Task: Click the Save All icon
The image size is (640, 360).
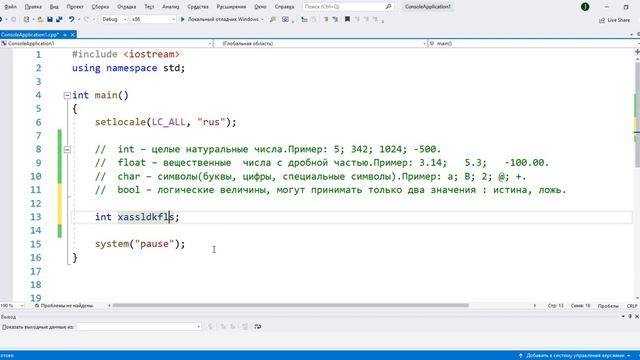Action: pos(59,19)
